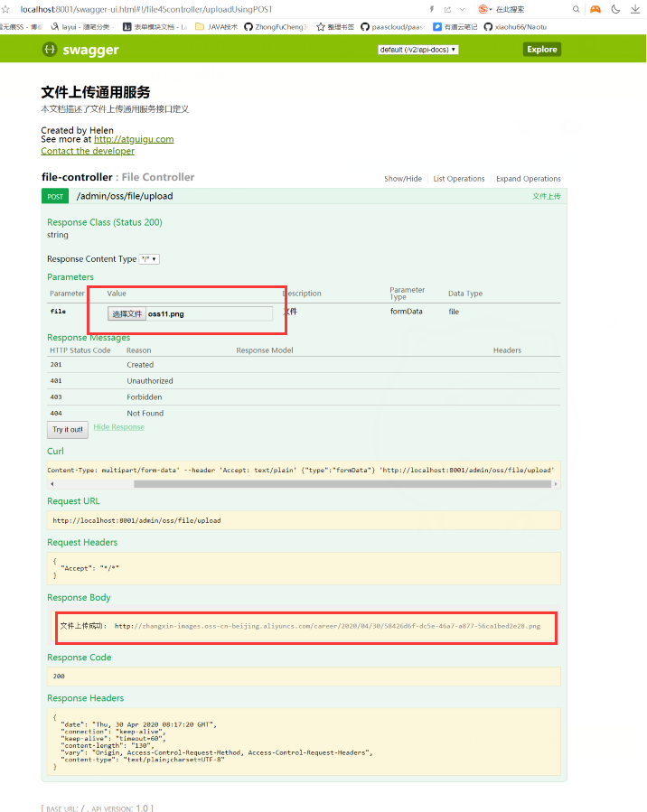Screen dimensions: 647x812
Task: Open the API docs spec dropdown
Action: 417,50
